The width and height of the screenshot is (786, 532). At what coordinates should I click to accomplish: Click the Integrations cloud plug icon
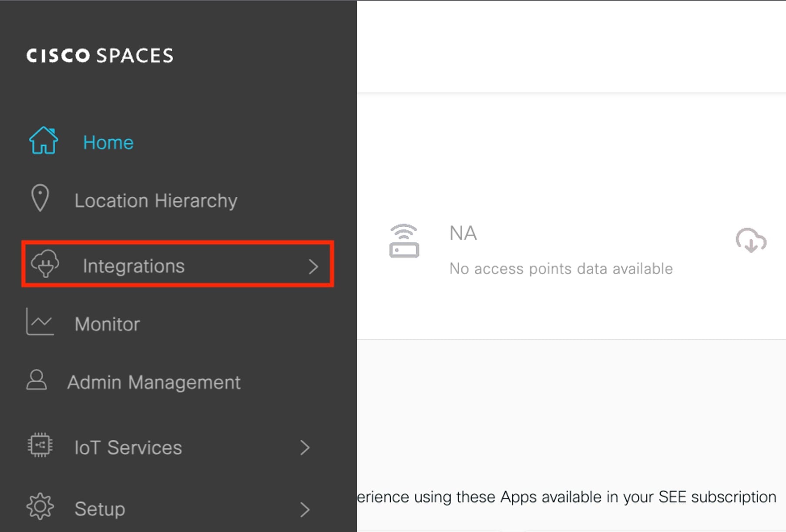(x=45, y=264)
